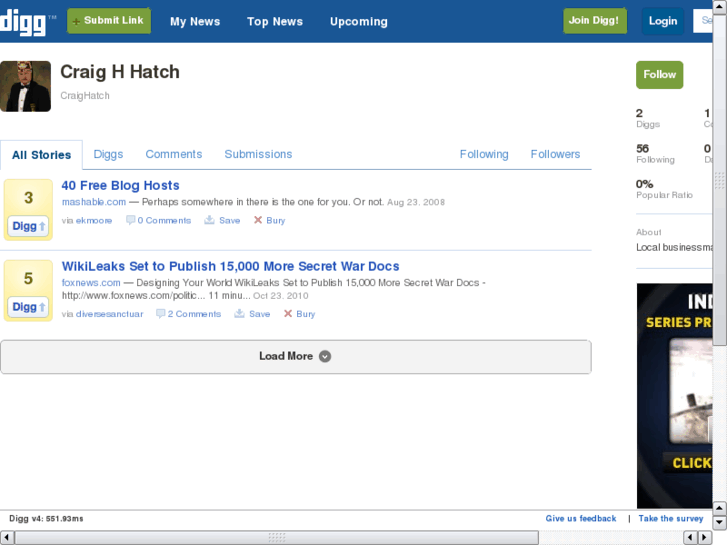Follow Craig H Hatch
Screen dimensions: 727x545
click(659, 75)
